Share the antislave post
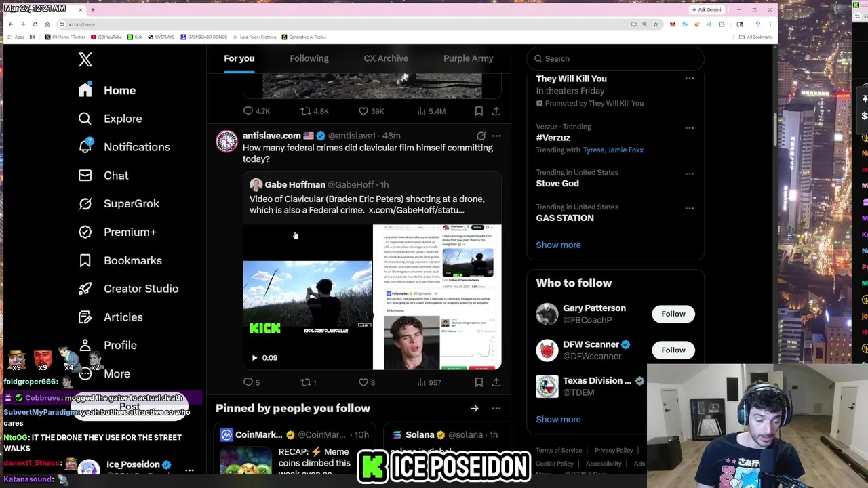The height and width of the screenshot is (488, 868). 496,382
